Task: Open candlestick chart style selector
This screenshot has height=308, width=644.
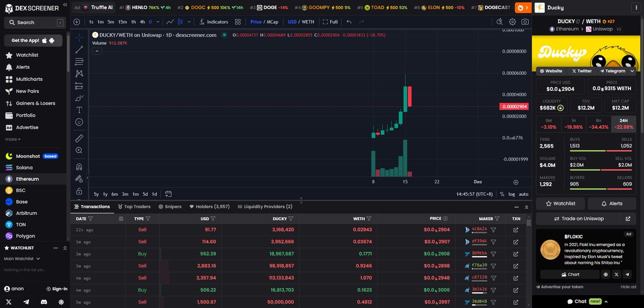Action: click(x=180, y=22)
